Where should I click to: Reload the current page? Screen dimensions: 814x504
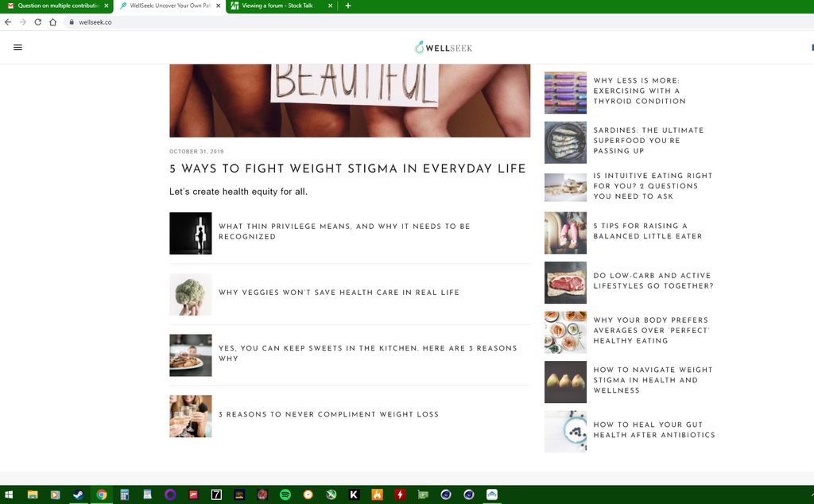point(38,21)
